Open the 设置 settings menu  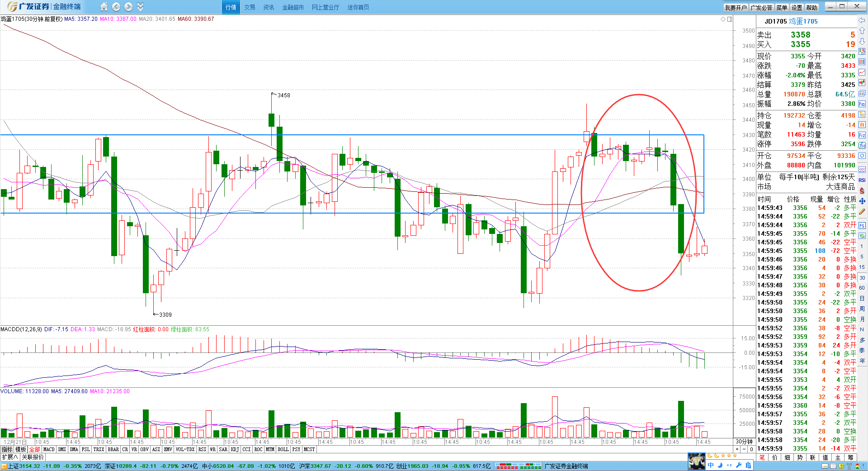tap(797, 8)
